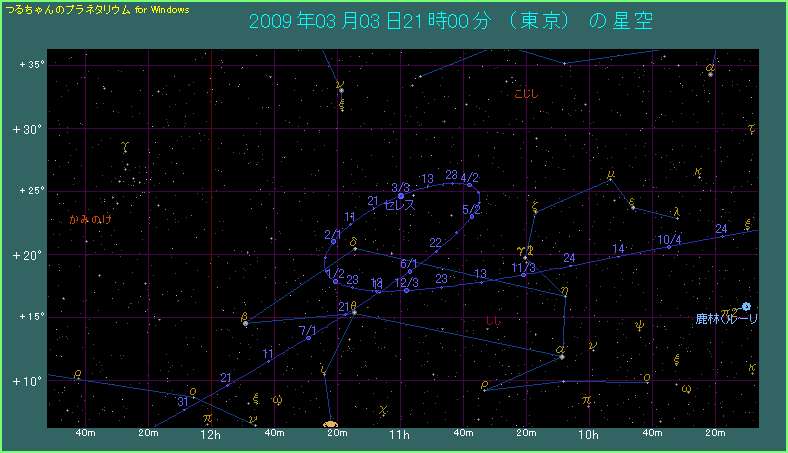Select the こじし constellation name
The height and width of the screenshot is (453, 788).
tap(525, 94)
